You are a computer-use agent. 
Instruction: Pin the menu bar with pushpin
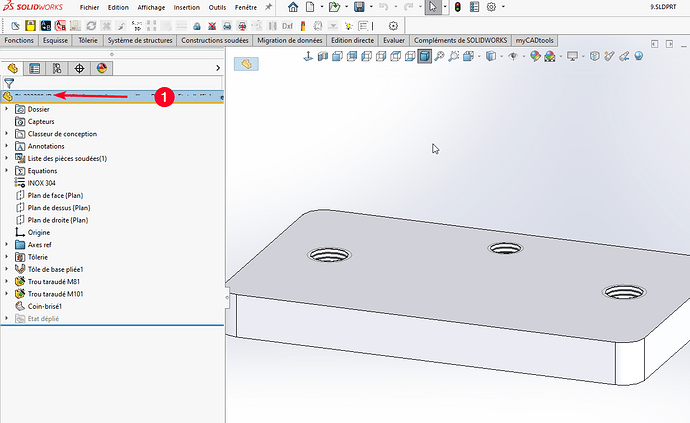tap(268, 7)
